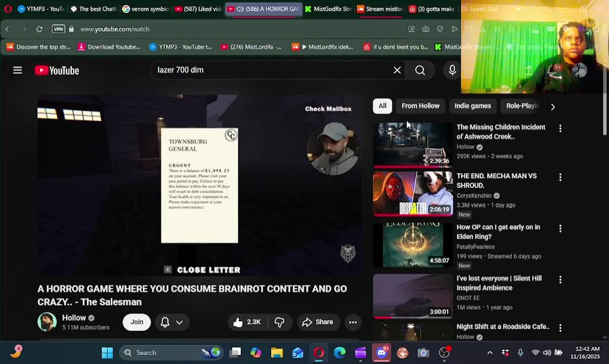Select the Indie games filter chip

(x=472, y=106)
